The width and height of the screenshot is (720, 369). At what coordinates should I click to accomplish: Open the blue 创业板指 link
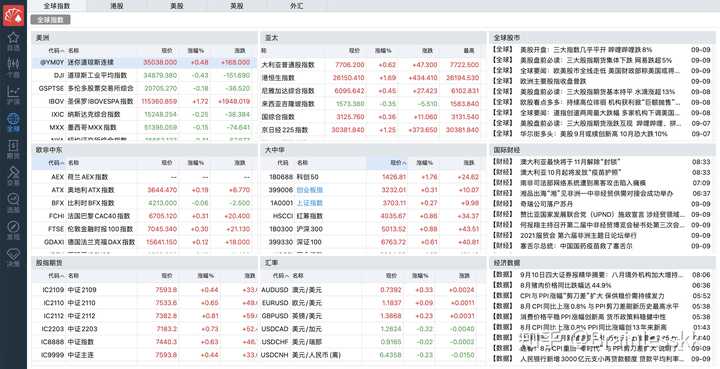[x=310, y=190]
